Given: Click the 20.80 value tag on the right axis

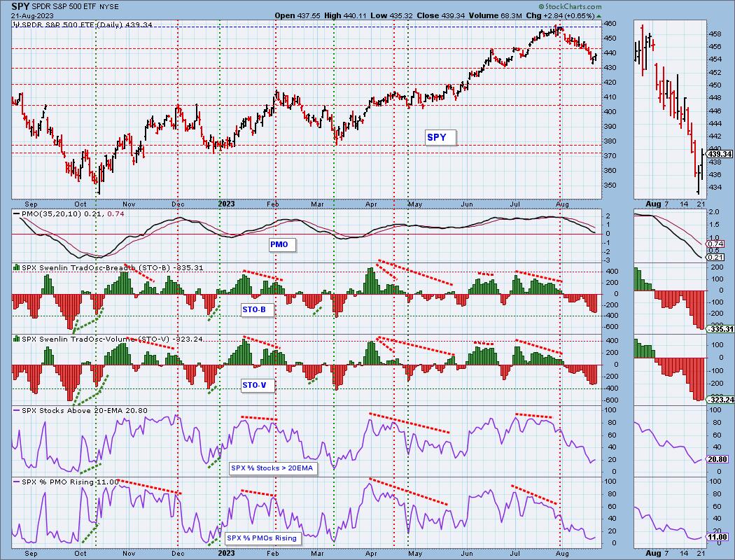Looking at the screenshot, I should 717,460.
